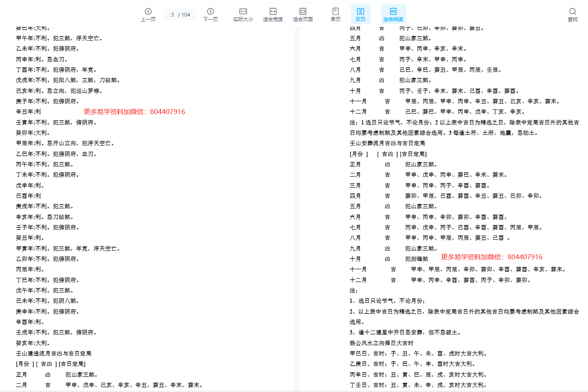The height and width of the screenshot is (392, 588).
Task: Select fit width (适合宽度) view
Action: [x=273, y=14]
